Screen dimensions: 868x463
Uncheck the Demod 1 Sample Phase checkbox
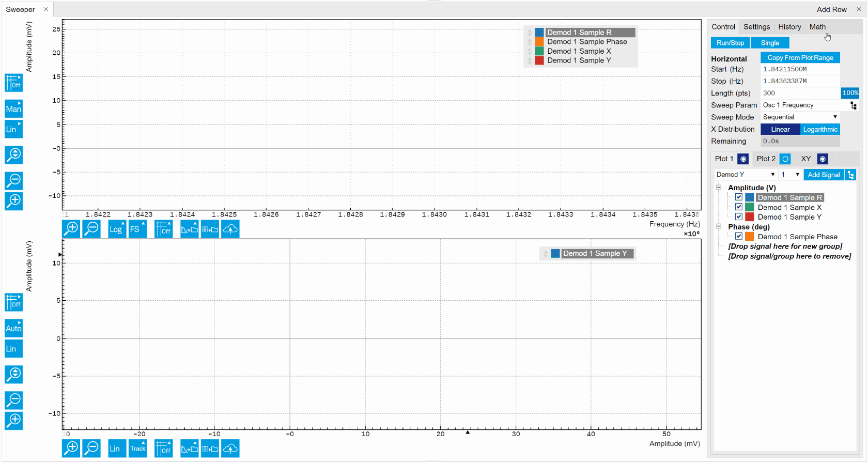(x=739, y=236)
